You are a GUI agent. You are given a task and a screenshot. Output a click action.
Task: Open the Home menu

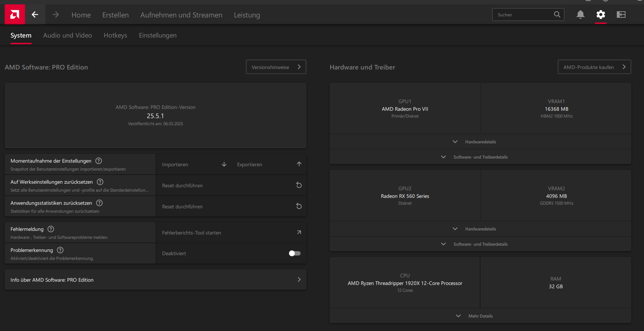pyautogui.click(x=81, y=15)
